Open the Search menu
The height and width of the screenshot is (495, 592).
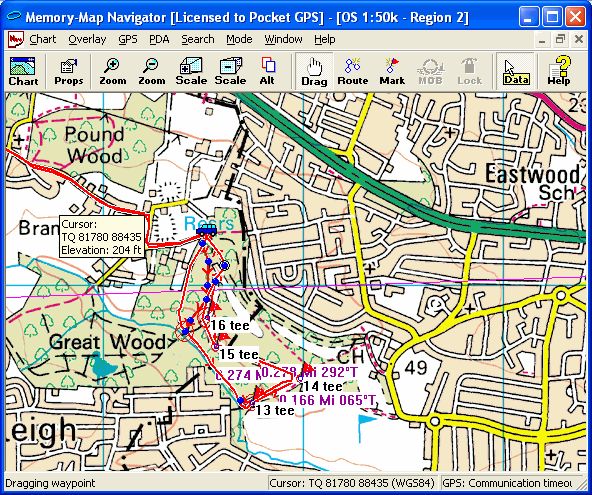click(x=197, y=39)
